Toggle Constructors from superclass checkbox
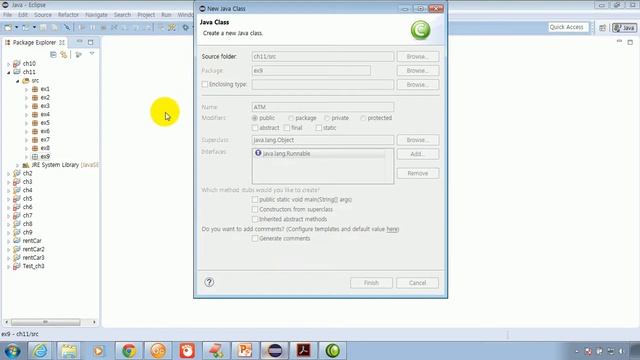 click(x=255, y=209)
